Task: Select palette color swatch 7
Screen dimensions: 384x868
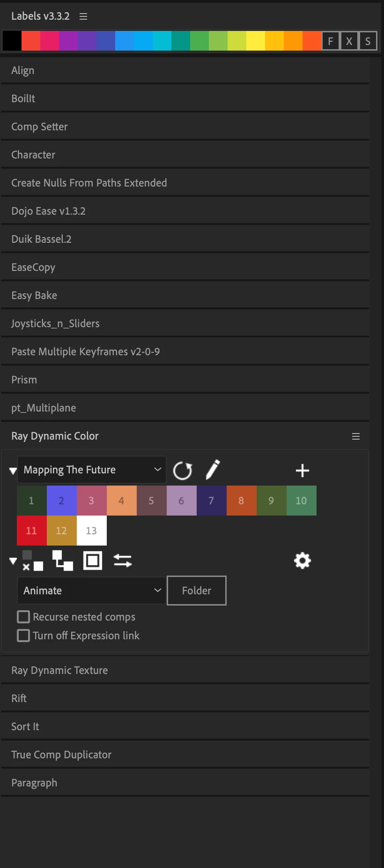Action: click(212, 501)
